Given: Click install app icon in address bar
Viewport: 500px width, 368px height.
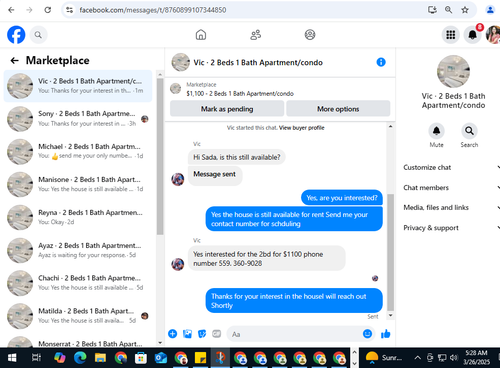Looking at the screenshot, I should click(x=432, y=10).
